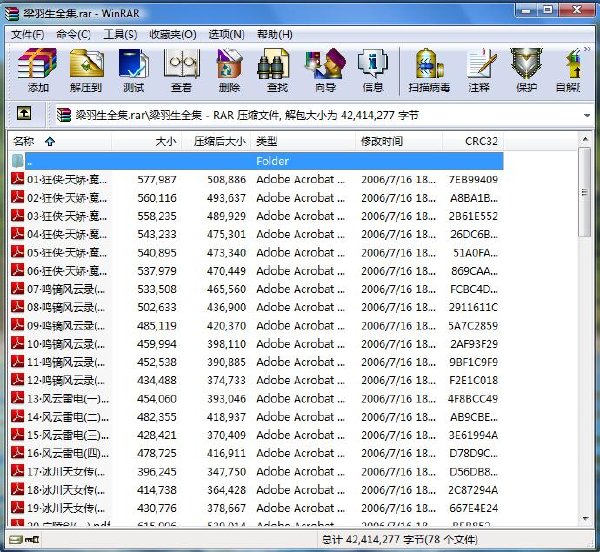Click the 测试 (Test) toolbar icon

134,70
